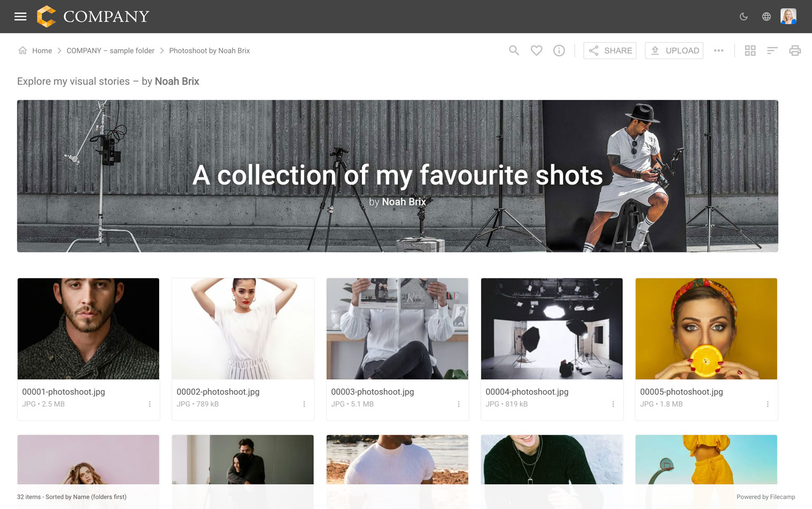Go to Home in breadcrumb
The image size is (812, 509).
[x=42, y=51]
